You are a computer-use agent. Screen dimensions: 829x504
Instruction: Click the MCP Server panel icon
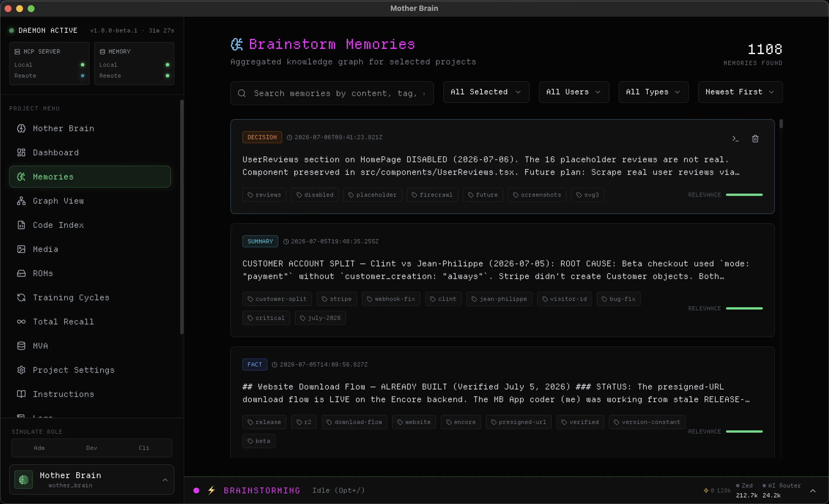click(x=17, y=51)
